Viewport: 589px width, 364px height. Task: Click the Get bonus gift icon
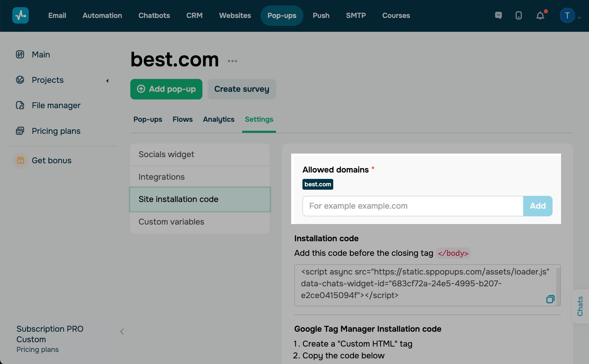coord(21,160)
